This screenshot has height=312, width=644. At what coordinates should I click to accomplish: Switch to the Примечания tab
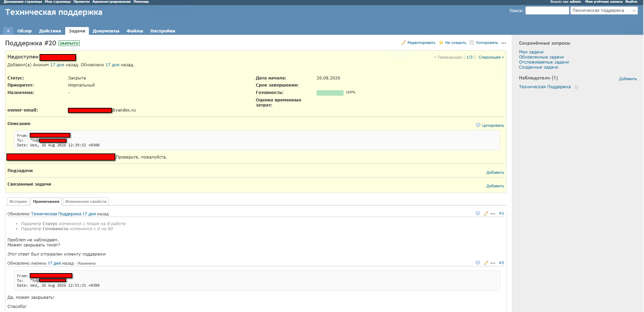(x=46, y=201)
